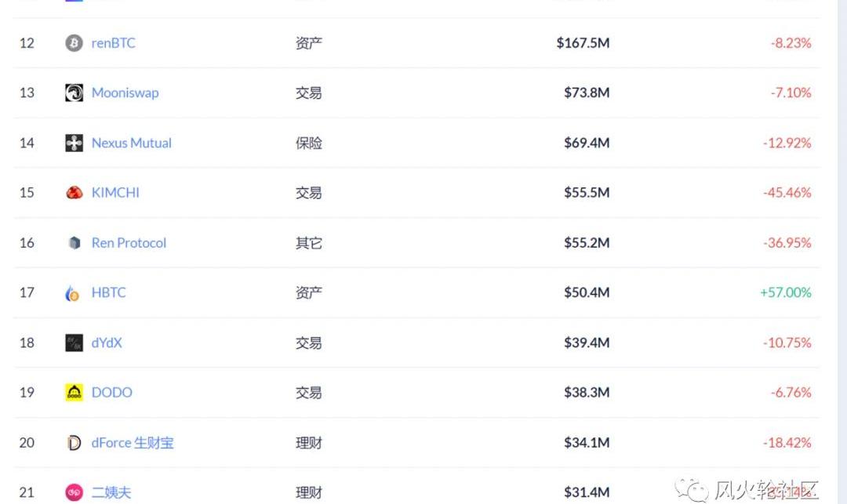Open the dYdX project link
The image size is (847, 504).
[x=107, y=343]
